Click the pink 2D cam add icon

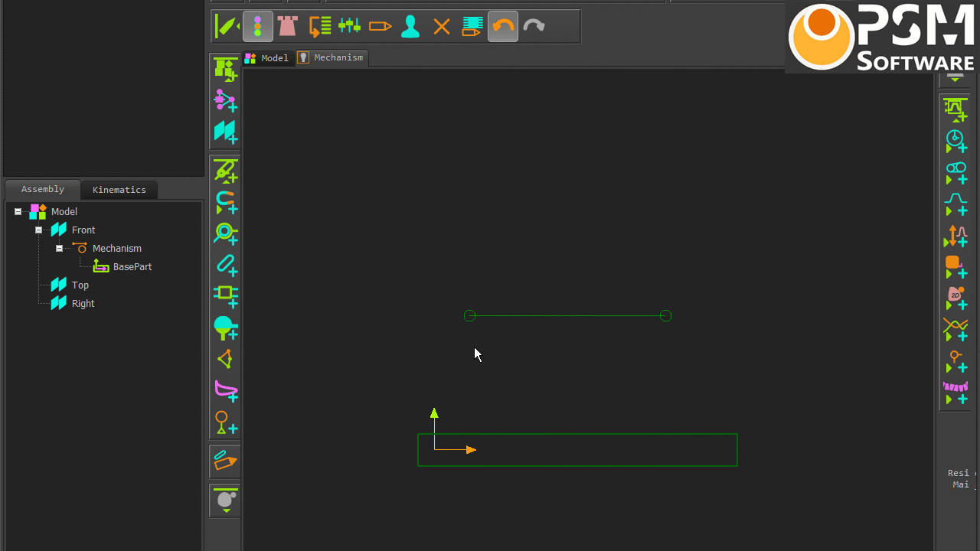955,299
